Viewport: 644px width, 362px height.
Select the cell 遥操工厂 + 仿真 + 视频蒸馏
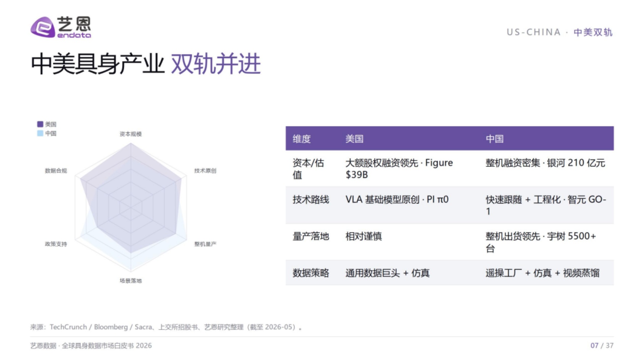(x=543, y=273)
